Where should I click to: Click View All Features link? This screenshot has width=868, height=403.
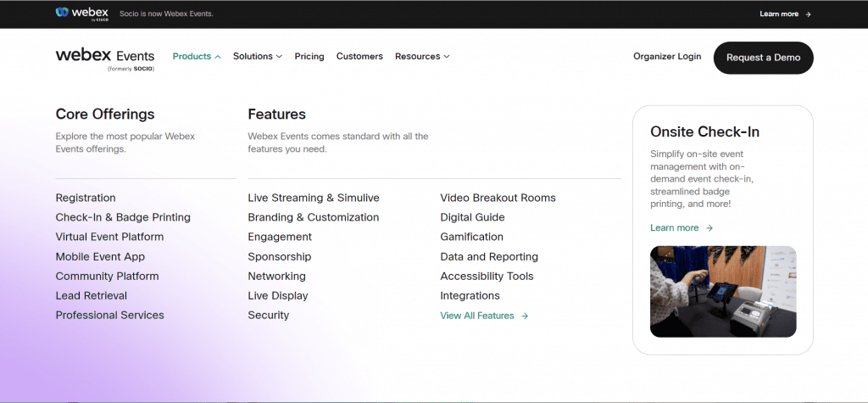pos(484,316)
